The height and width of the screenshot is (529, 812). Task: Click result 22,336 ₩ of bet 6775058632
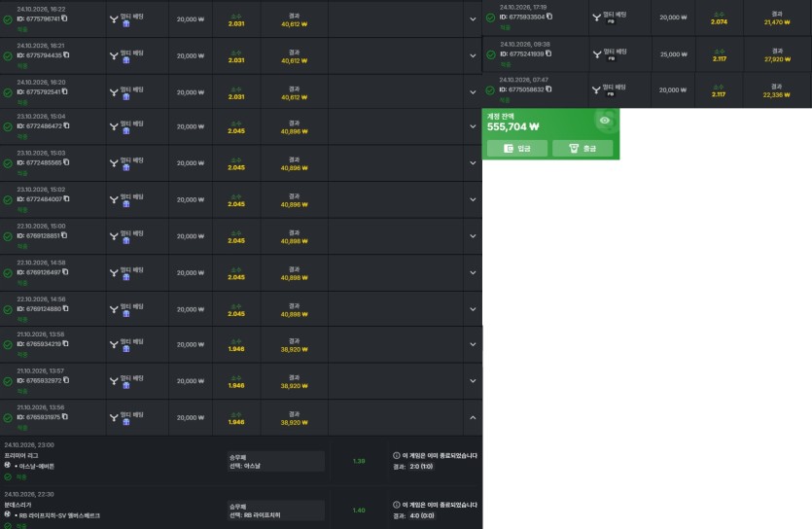pyautogui.click(x=776, y=94)
